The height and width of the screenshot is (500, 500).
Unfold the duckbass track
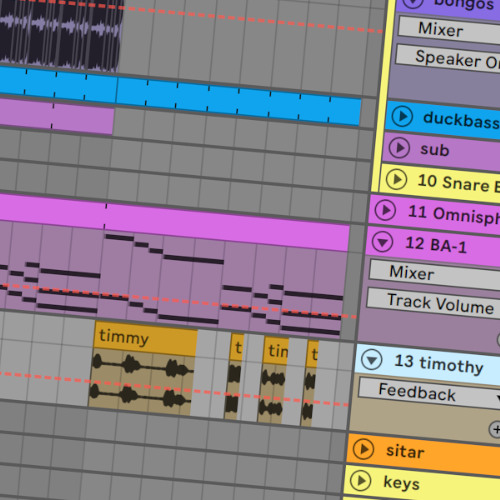point(402,116)
